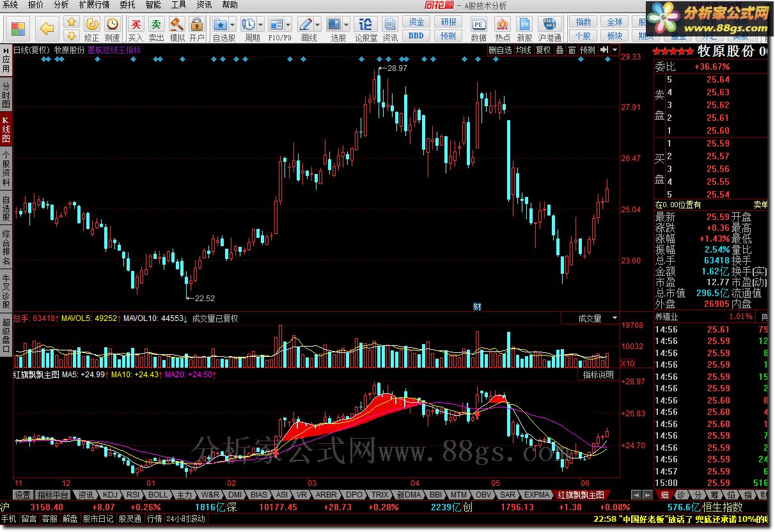Click the up arrow navigation icon
775x532 pixels.
tap(72, 22)
